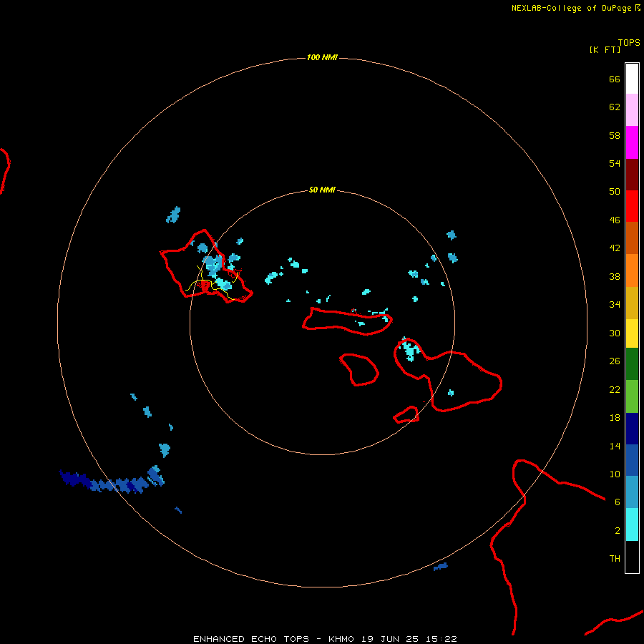This screenshot has width=644, height=644.
Task: Click the light green legend segment
Action: [632, 396]
